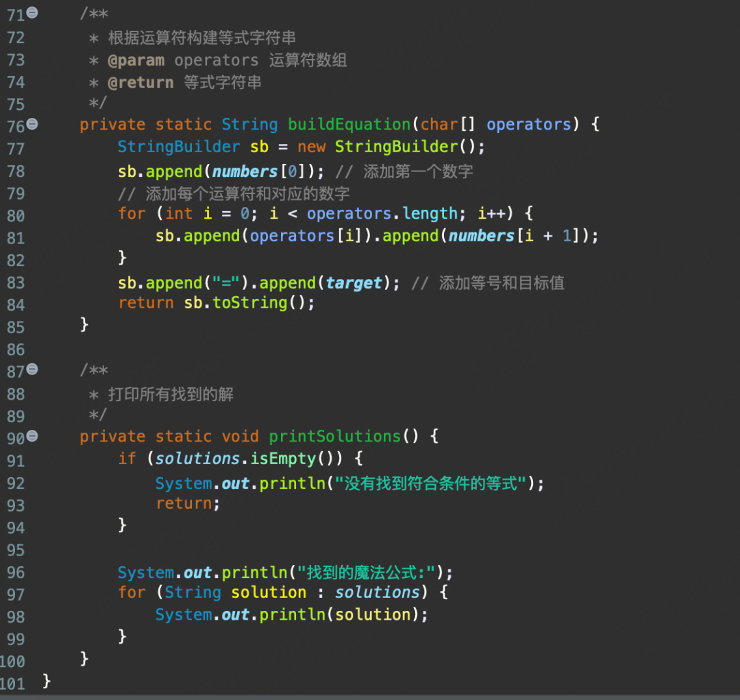Click the buildEquation method name
This screenshot has height=700, width=740.
click(349, 125)
